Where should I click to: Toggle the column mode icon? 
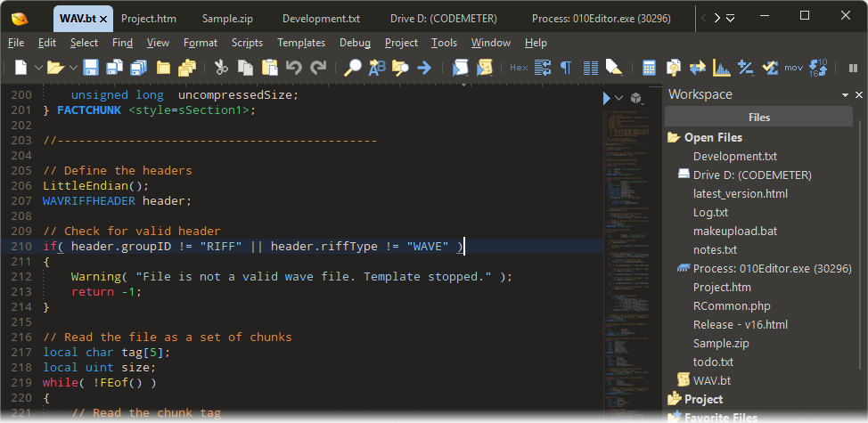590,68
